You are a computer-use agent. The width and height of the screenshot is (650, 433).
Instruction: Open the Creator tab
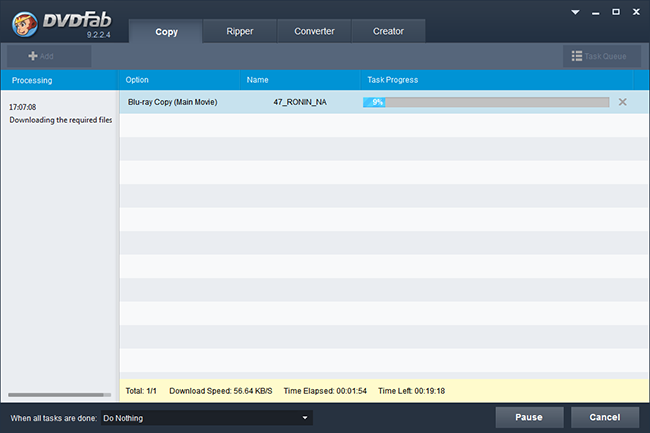[388, 31]
